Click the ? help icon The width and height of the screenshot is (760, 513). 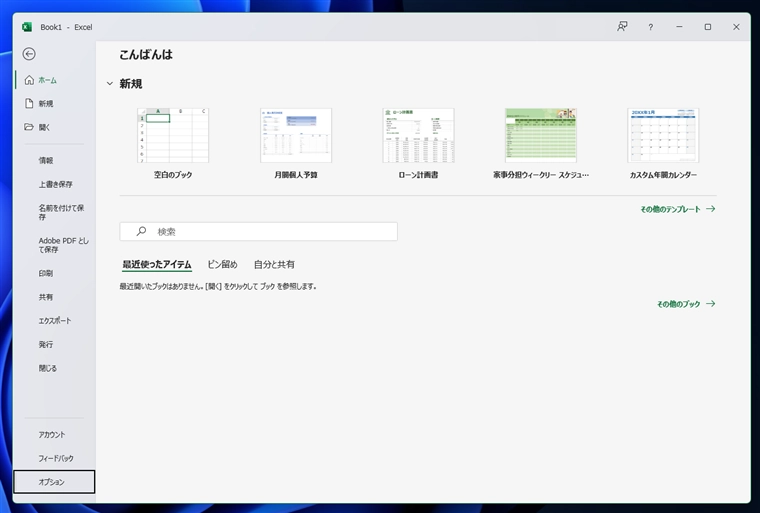pyautogui.click(x=650, y=27)
